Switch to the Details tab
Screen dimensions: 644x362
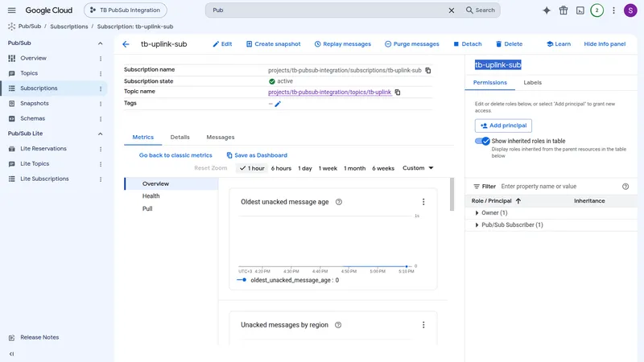[x=180, y=137]
